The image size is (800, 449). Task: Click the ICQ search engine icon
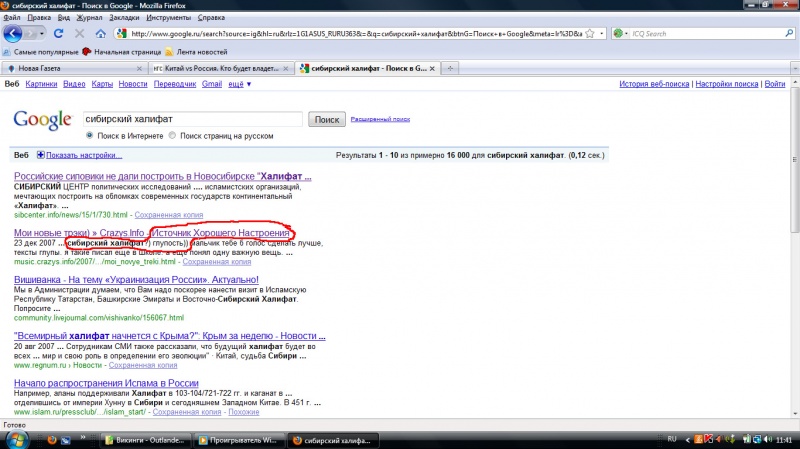(x=618, y=34)
